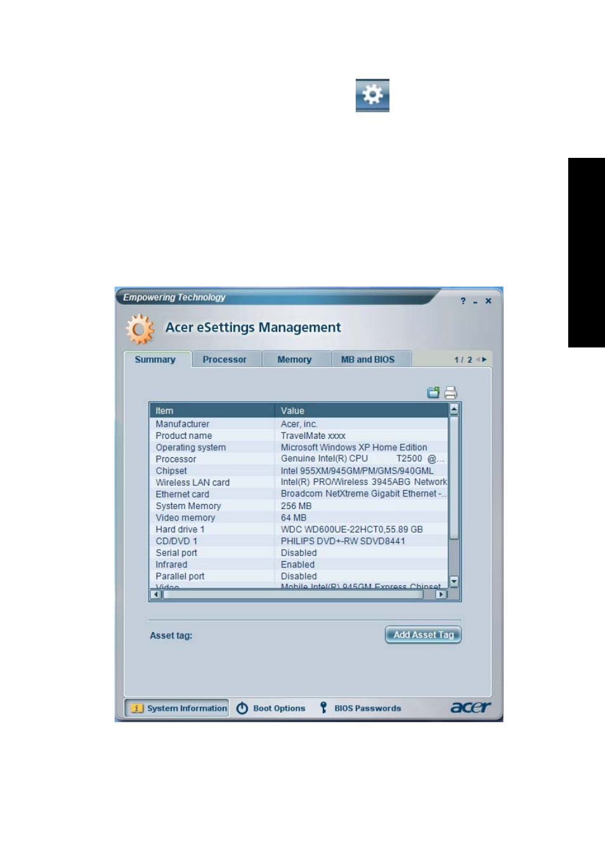Click the table's vertical scrollbar up arrow
Screen dimensions: 605x868
point(453,410)
